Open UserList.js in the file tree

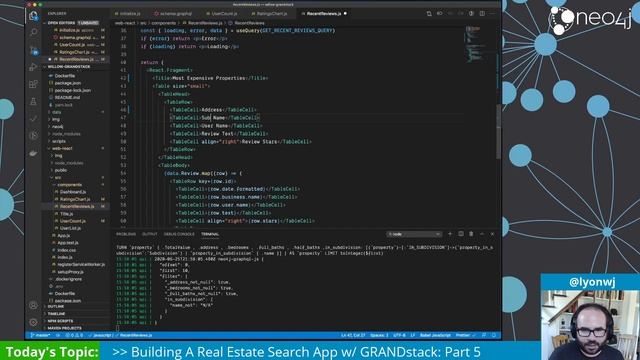tap(70, 228)
